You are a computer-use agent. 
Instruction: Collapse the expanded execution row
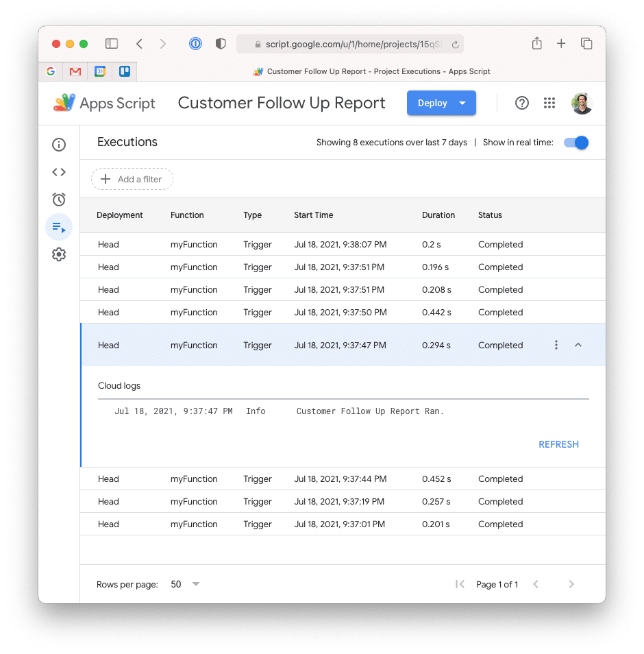(578, 345)
